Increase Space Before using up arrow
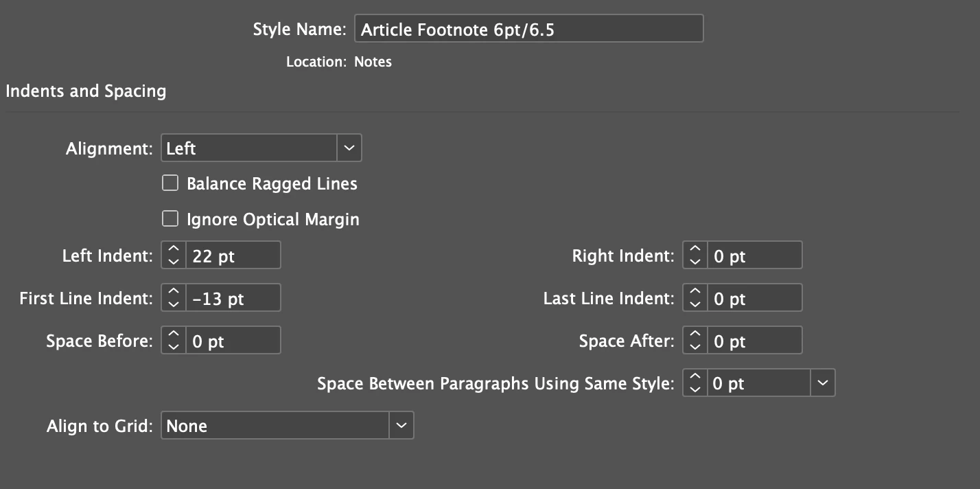 174,334
